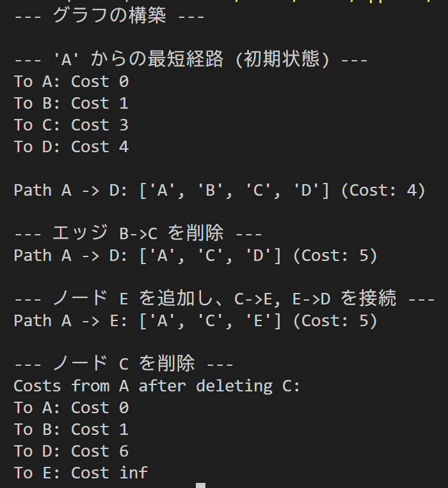Click 'To A: Cost 0' in initial-state section
Screen dimensions: 448x488
[71, 81]
